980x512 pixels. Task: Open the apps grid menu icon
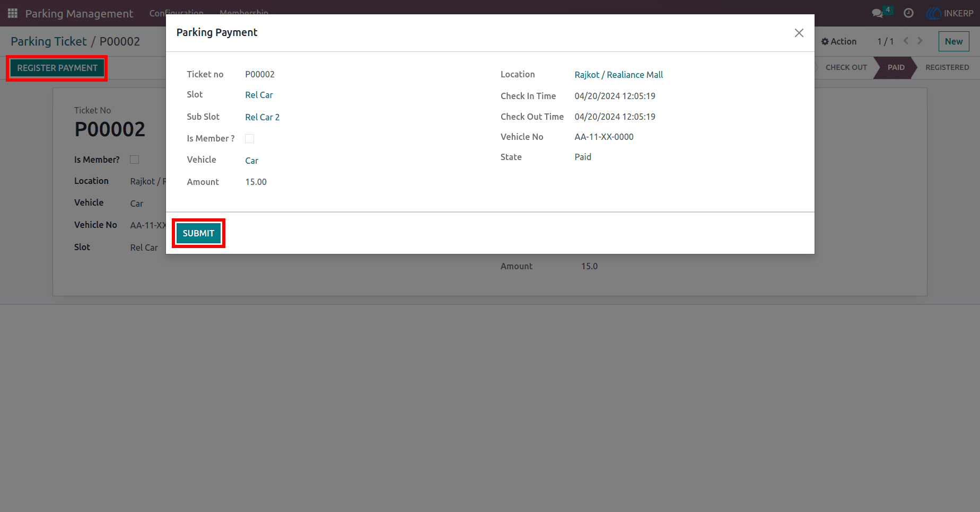tap(13, 13)
